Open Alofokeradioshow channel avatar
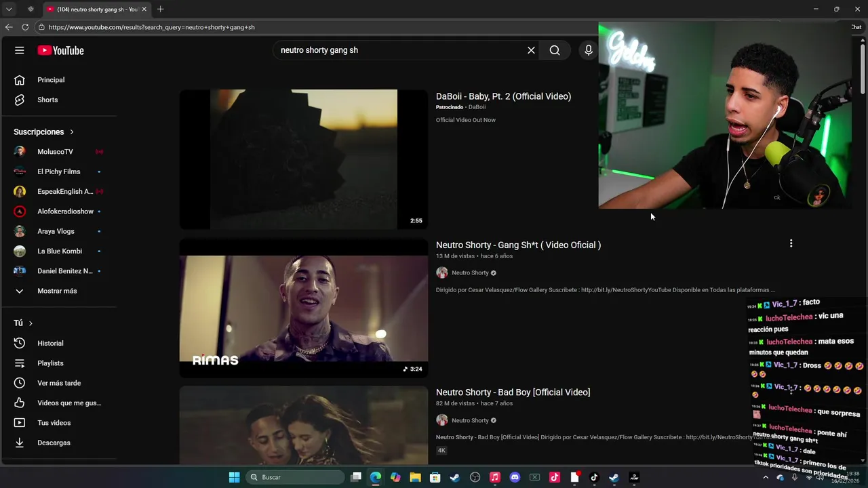Viewport: 868px width, 488px height. tap(20, 211)
